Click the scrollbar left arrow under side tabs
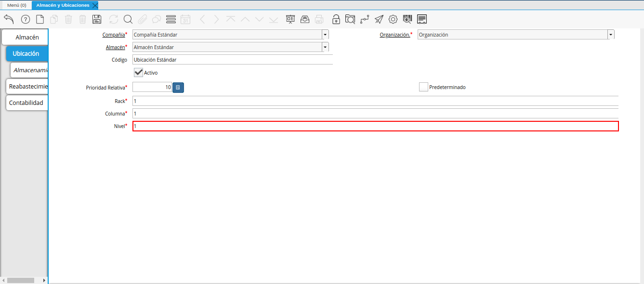The width and height of the screenshot is (644, 284). [x=3, y=280]
